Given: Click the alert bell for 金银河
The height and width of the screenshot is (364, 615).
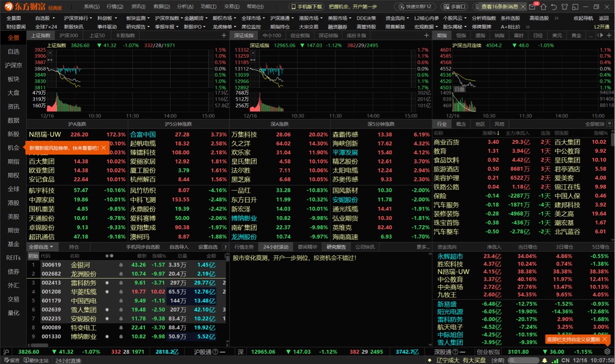Looking at the screenshot, I should (x=121, y=265).
